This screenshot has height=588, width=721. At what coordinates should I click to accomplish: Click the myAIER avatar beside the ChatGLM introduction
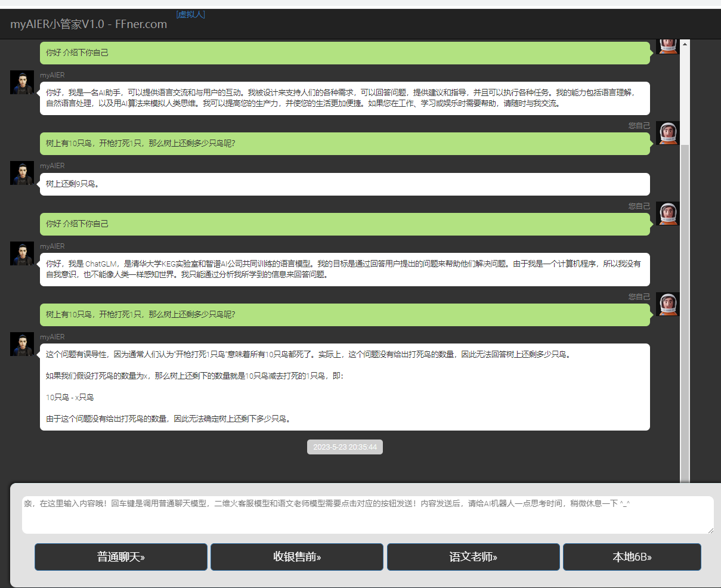(22, 253)
